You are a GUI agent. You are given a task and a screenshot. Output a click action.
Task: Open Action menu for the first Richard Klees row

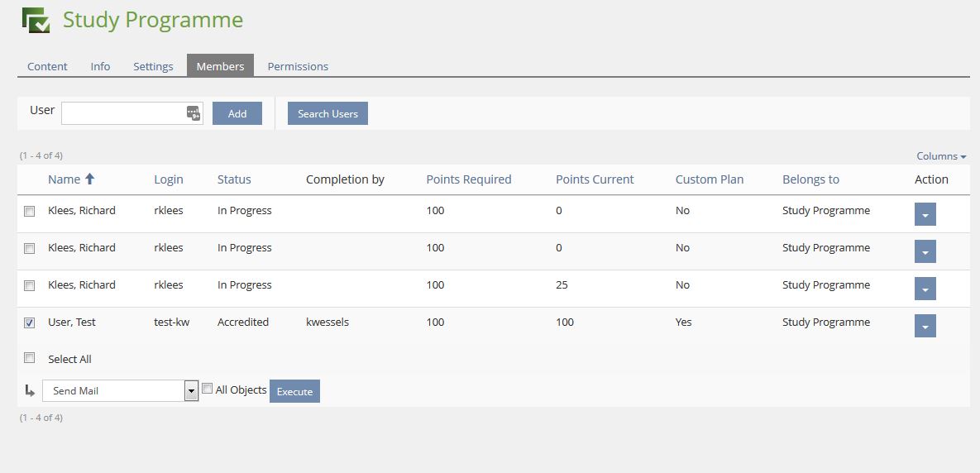pyautogui.click(x=925, y=215)
